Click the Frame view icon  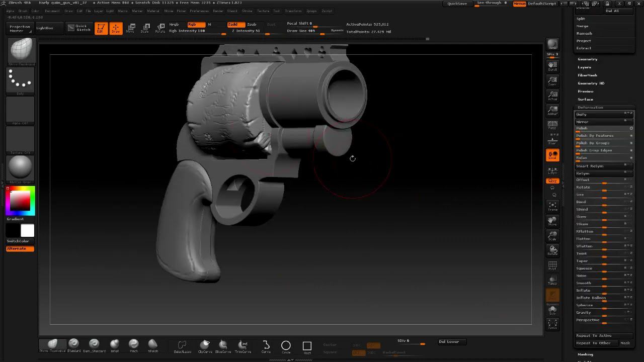[552, 206]
